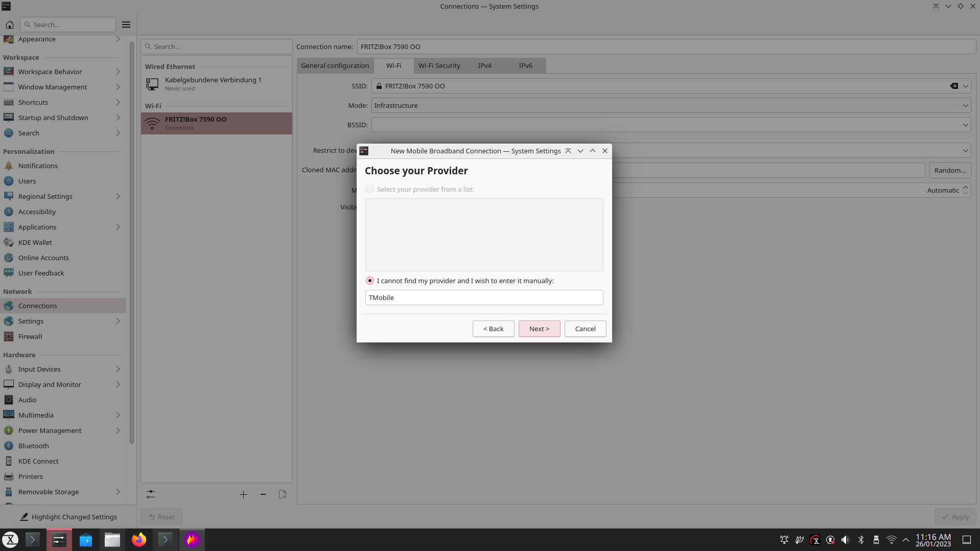Click the Next button in dialog

539,329
